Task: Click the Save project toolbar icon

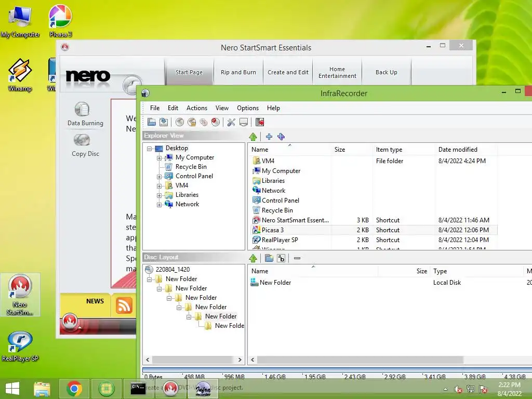Action: point(164,122)
